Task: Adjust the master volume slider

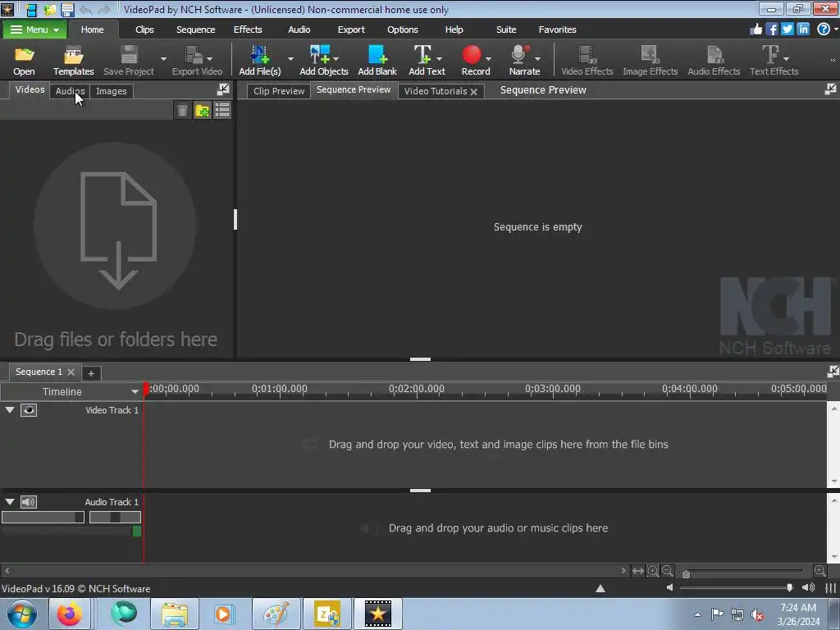Action: coord(790,587)
